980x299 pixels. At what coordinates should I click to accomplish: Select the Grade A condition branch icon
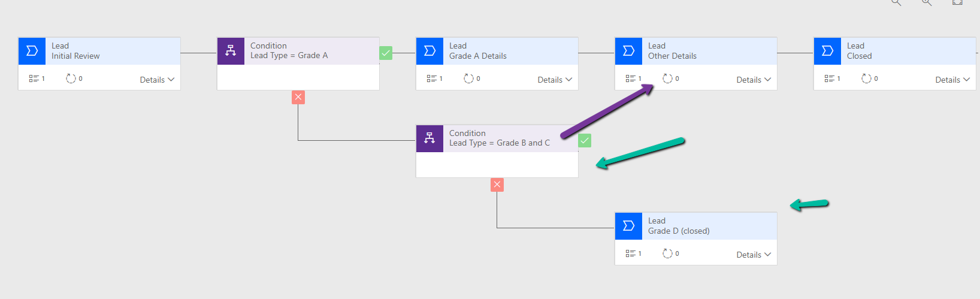[x=231, y=51]
